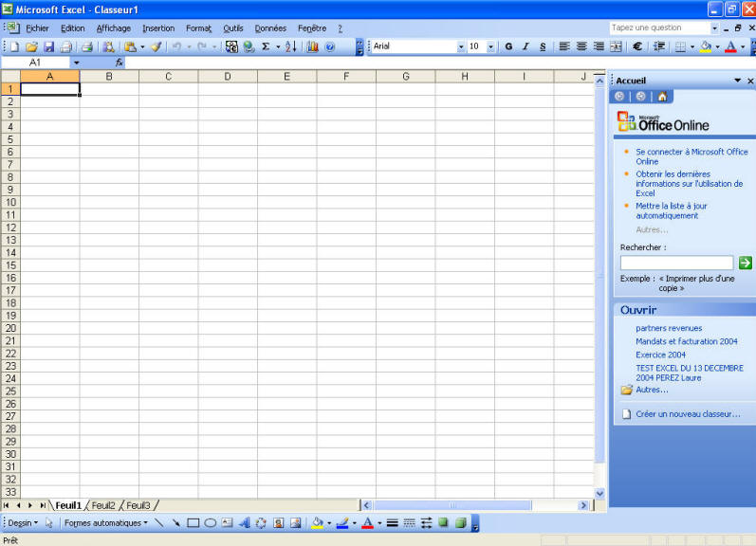Open the Paste options dropdown arrow
This screenshot has height=546, width=756.
142,47
